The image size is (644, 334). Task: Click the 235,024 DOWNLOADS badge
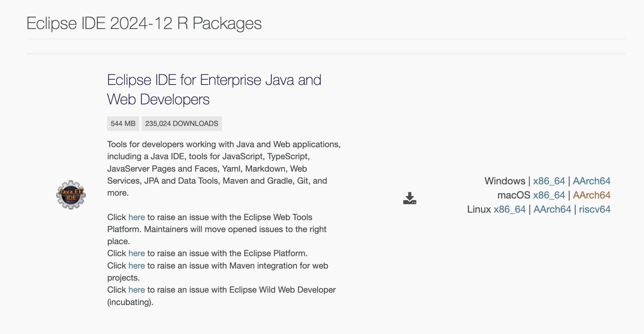(x=182, y=123)
